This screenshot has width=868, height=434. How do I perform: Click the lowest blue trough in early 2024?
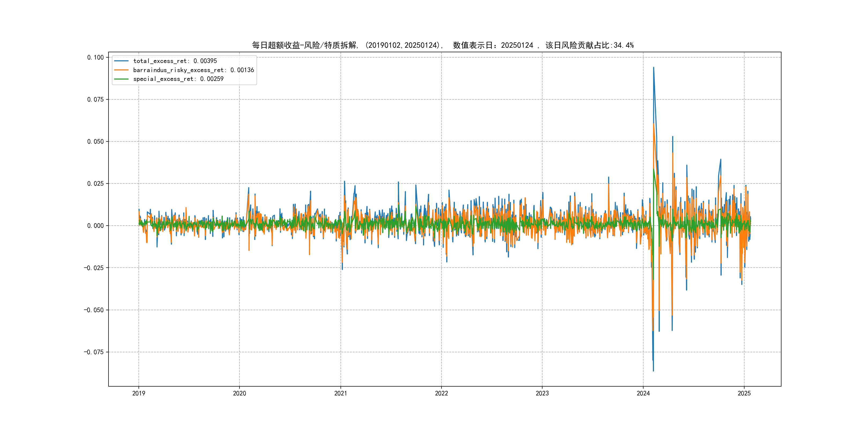point(653,371)
